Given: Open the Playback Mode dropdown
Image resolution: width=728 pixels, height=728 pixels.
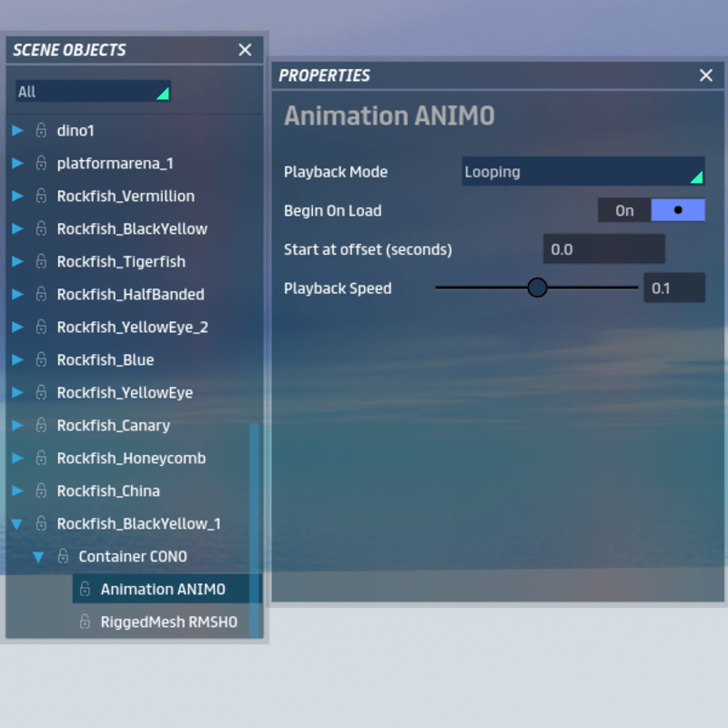Looking at the screenshot, I should (x=582, y=171).
